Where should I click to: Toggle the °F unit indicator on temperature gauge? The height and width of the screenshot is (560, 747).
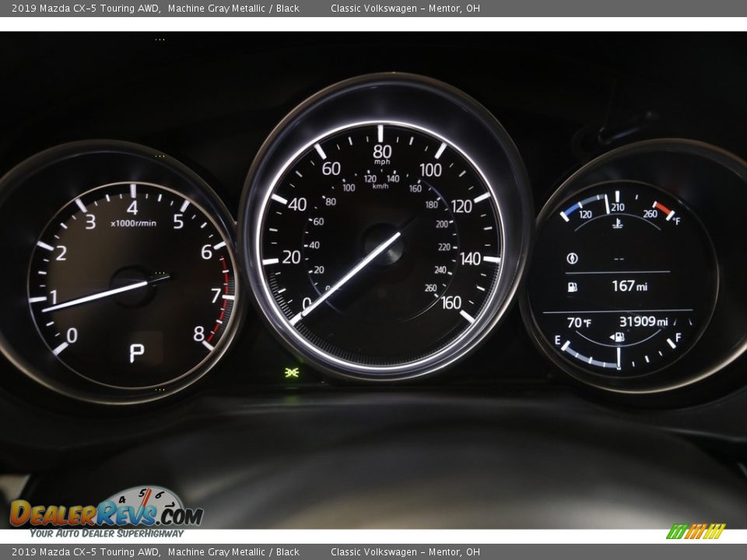point(675,219)
